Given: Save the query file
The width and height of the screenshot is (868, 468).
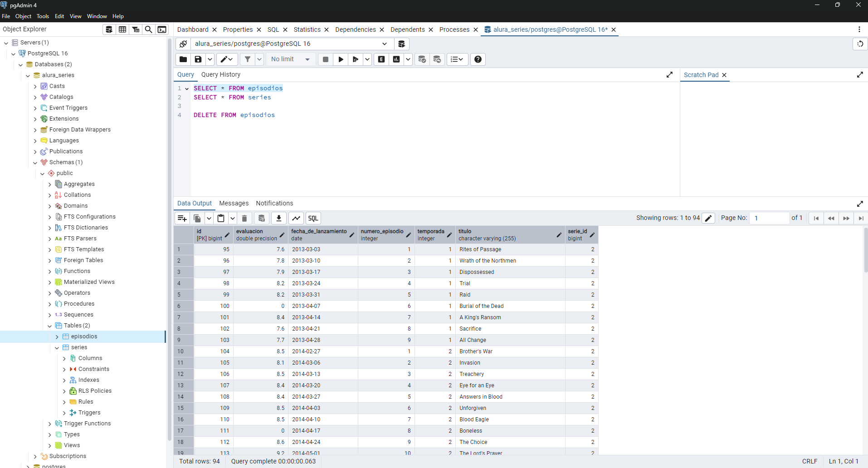Looking at the screenshot, I should (198, 59).
